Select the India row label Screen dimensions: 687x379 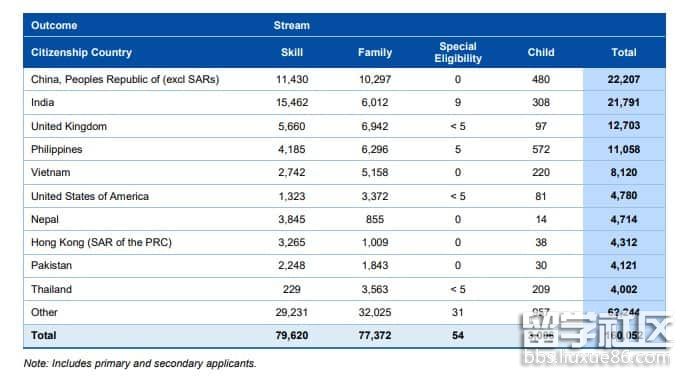tap(42, 103)
